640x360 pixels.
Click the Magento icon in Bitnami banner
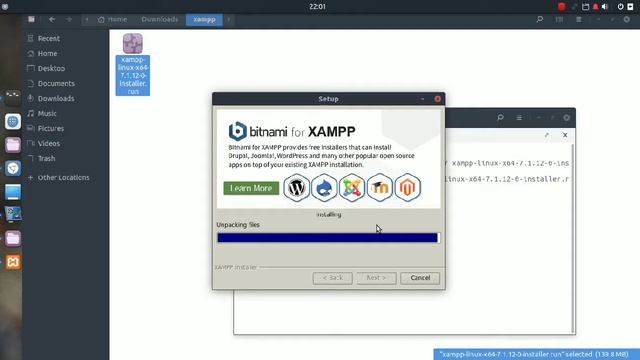[x=407, y=188]
